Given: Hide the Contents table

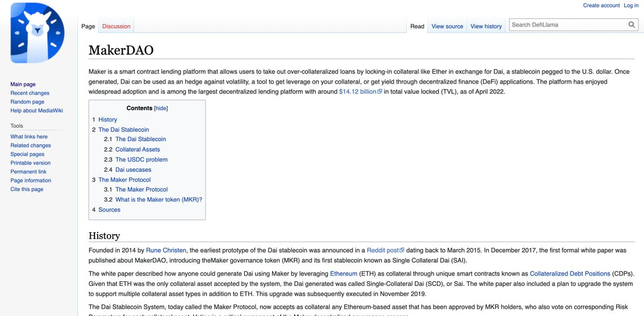Looking at the screenshot, I should pyautogui.click(x=161, y=108).
